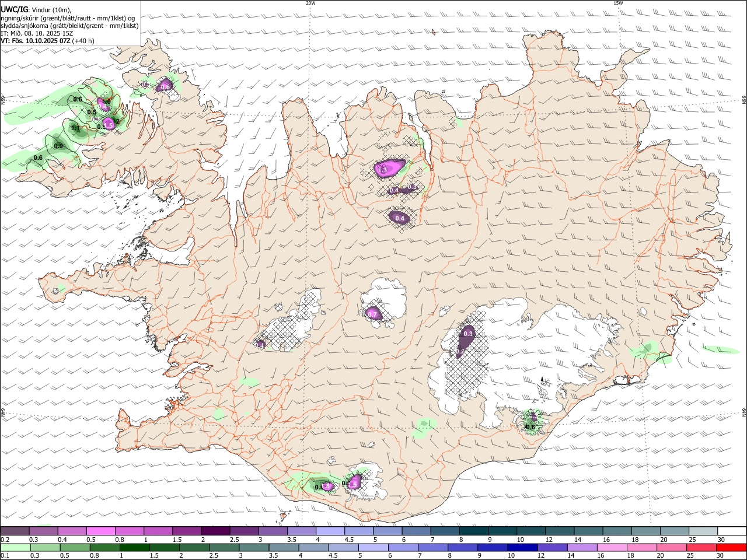Pick the royal blue swatch labelled 9
Viewport: 747px width, 560px height.
[491, 548]
